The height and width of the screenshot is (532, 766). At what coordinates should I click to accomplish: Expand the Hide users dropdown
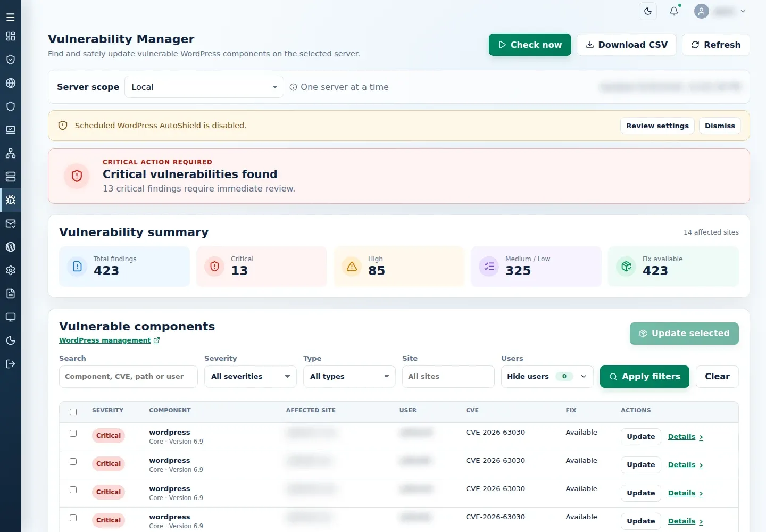click(547, 376)
